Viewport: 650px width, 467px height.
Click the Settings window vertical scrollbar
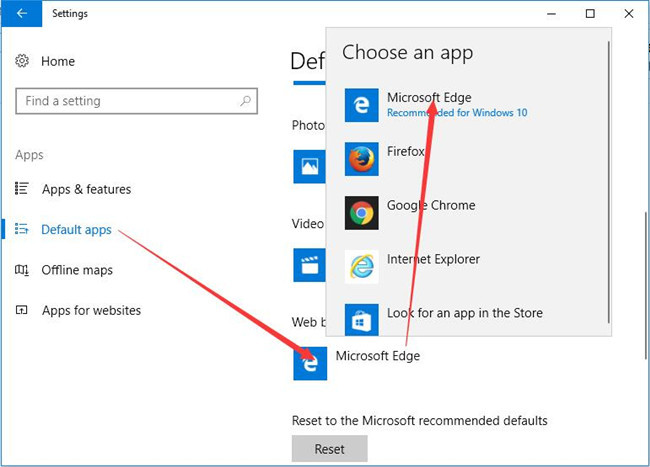point(645,286)
